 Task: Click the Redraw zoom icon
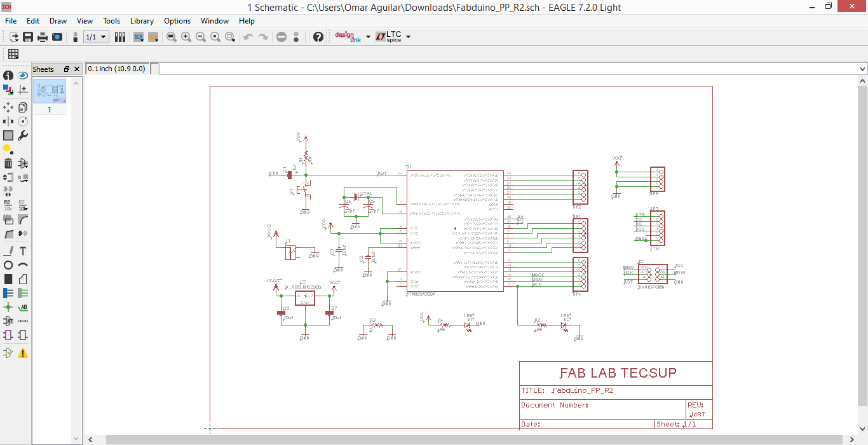(215, 37)
